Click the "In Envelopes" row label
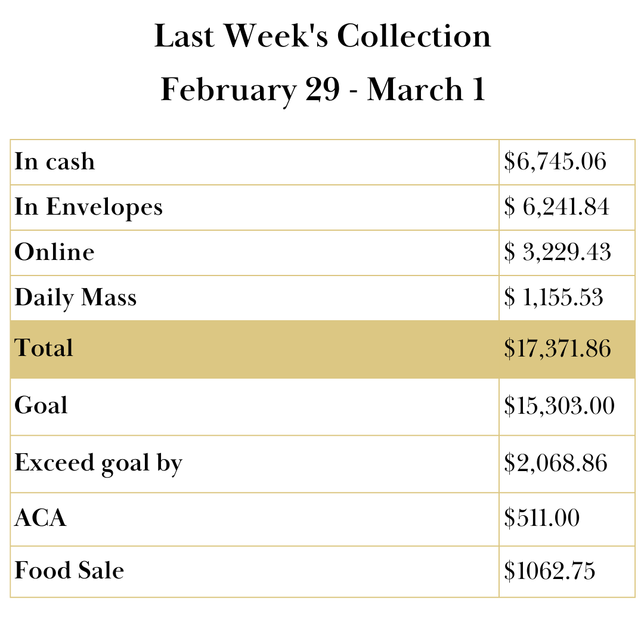This screenshot has width=644, height=644. (x=88, y=207)
